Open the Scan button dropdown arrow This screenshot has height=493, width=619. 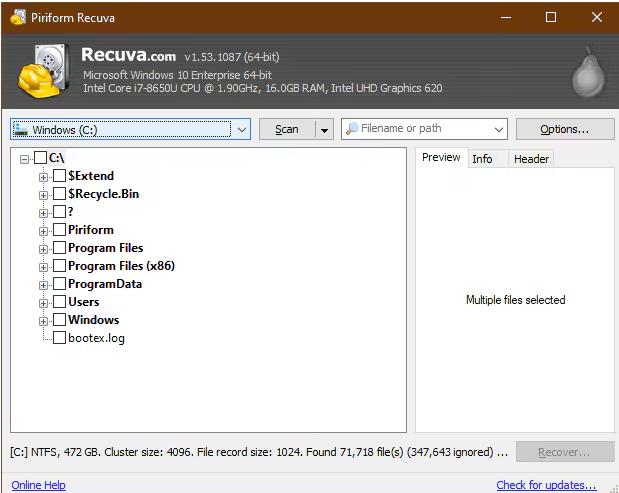click(x=325, y=129)
